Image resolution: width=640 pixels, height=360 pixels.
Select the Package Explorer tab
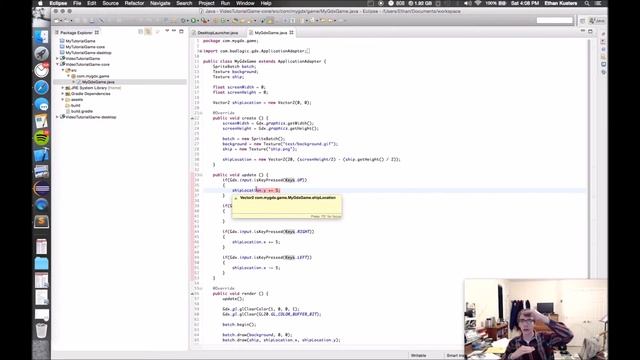coord(76,32)
